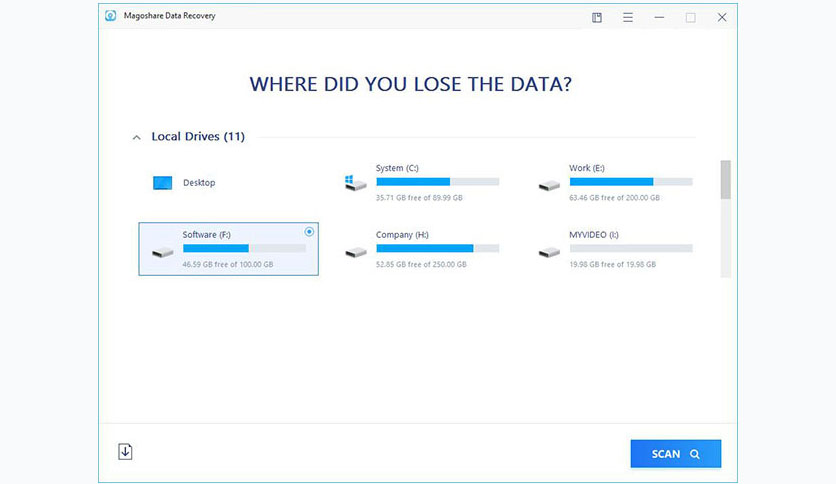Click the Company (H:) drive icon
Image resolution: width=836 pixels, height=484 pixels.
coord(356,252)
